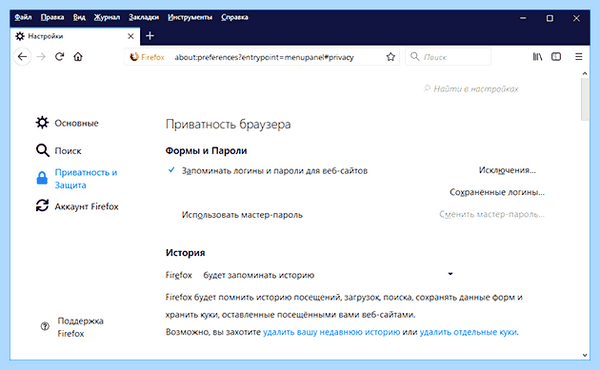Bookmark this page with the star icon
Image resolution: width=600 pixels, height=370 pixels.
point(390,57)
